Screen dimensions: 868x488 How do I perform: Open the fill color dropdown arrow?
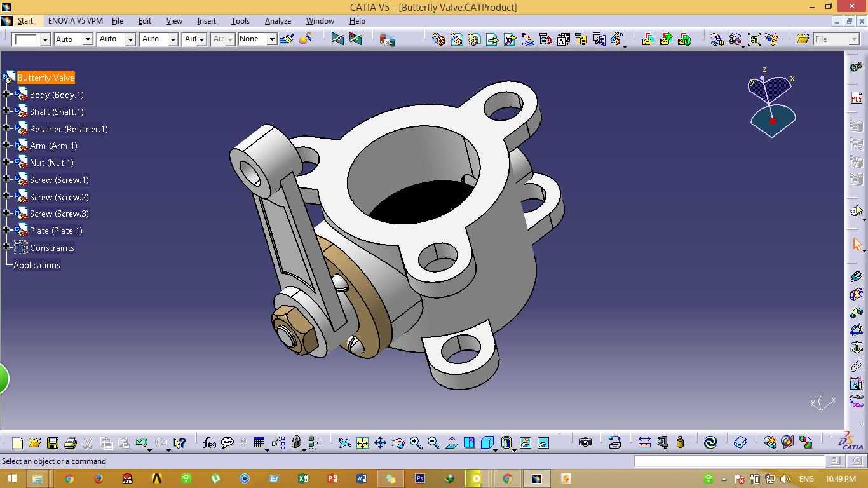coord(45,39)
